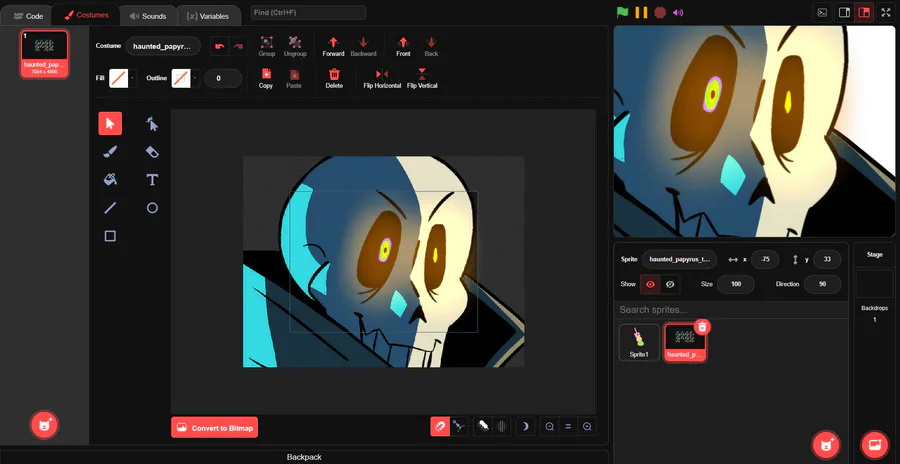Pause the project with orange button
The width and height of the screenshot is (900, 464).
click(641, 13)
